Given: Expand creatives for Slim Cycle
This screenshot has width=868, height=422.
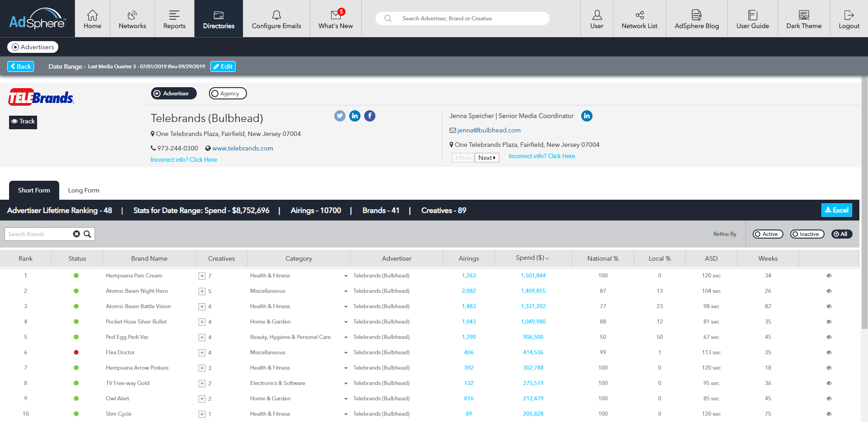Looking at the screenshot, I should pyautogui.click(x=202, y=414).
